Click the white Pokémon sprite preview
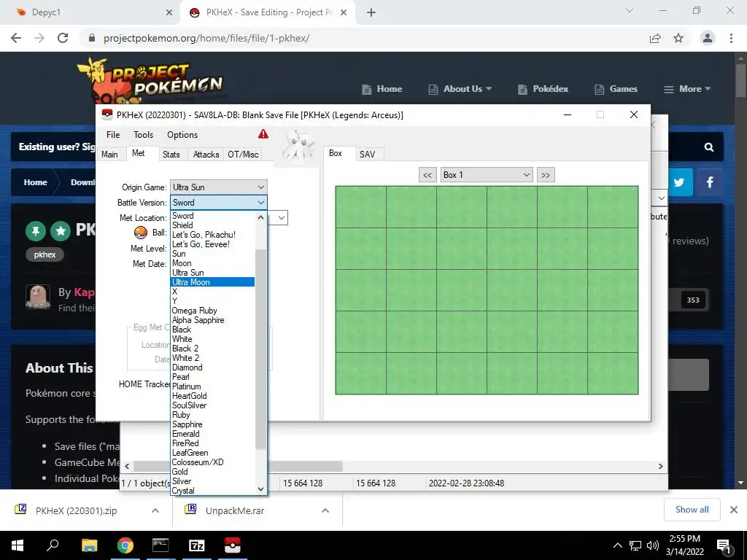The width and height of the screenshot is (747, 560). pyautogui.click(x=298, y=147)
